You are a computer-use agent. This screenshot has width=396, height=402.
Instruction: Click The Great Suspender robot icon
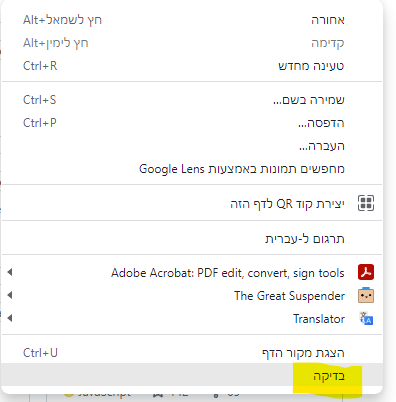coord(366,295)
